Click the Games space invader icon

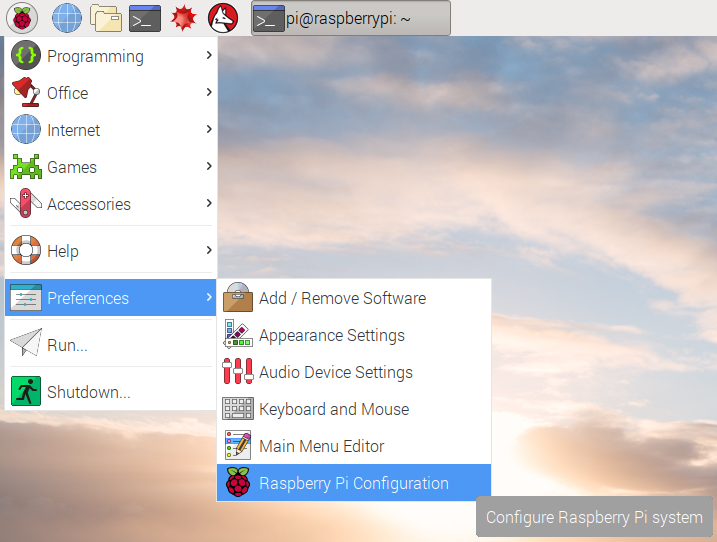(26, 166)
